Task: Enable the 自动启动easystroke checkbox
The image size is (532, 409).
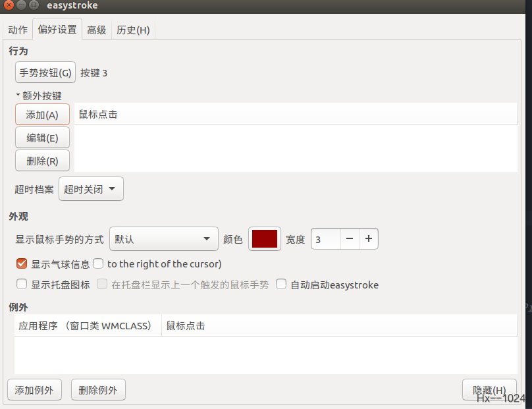Action: tap(281, 284)
